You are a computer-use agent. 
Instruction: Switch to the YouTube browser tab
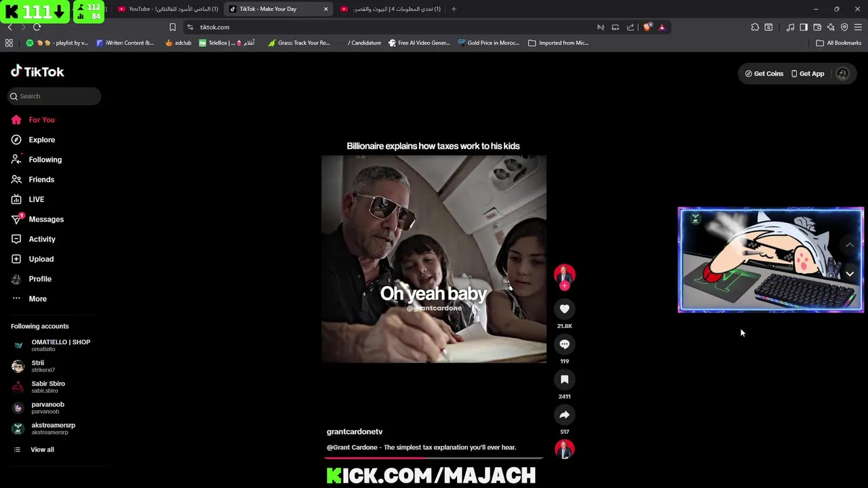click(x=167, y=9)
